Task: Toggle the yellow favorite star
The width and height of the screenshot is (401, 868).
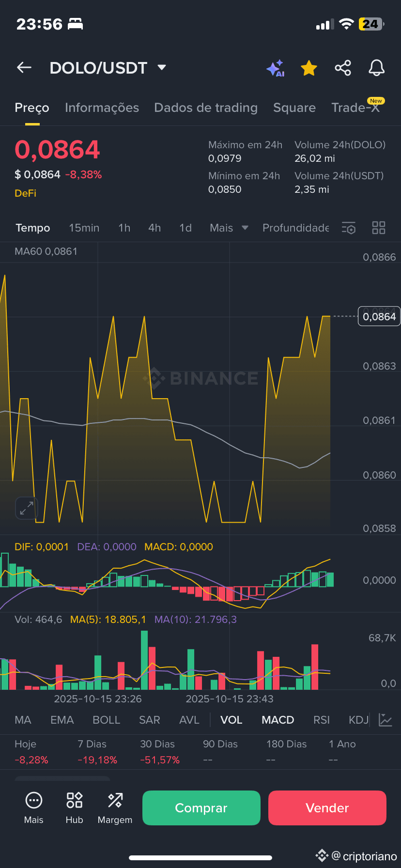Action: [x=309, y=68]
